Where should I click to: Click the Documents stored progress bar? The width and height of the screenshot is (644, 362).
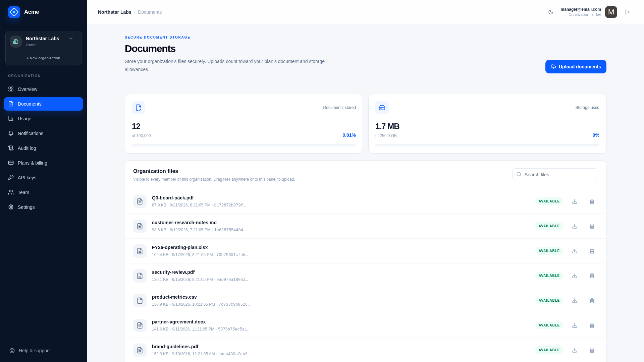click(x=244, y=145)
